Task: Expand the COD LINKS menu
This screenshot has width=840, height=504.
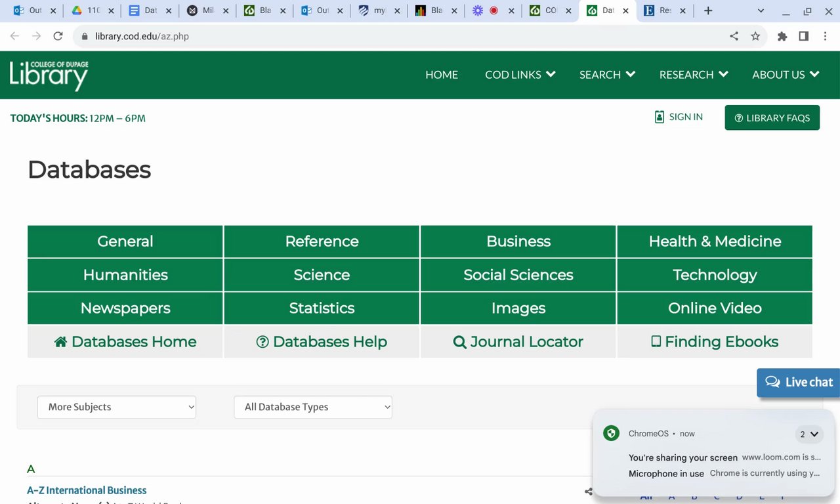Action: coord(520,75)
